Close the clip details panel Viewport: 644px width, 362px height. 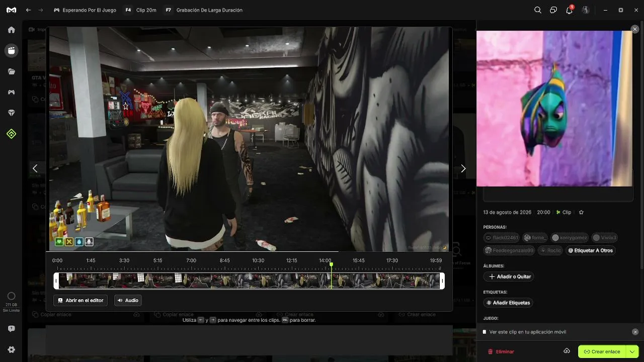click(635, 29)
